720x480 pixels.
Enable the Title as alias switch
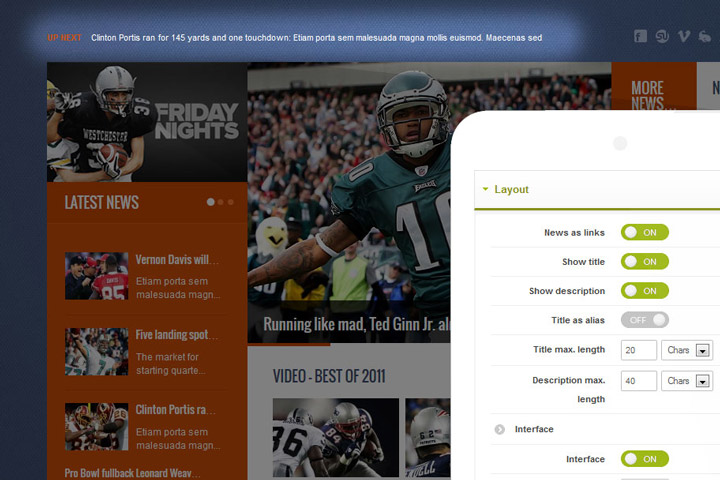(x=645, y=320)
